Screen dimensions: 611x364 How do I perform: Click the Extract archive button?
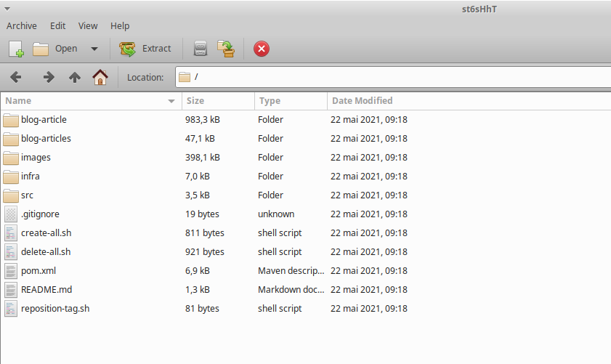click(x=146, y=49)
